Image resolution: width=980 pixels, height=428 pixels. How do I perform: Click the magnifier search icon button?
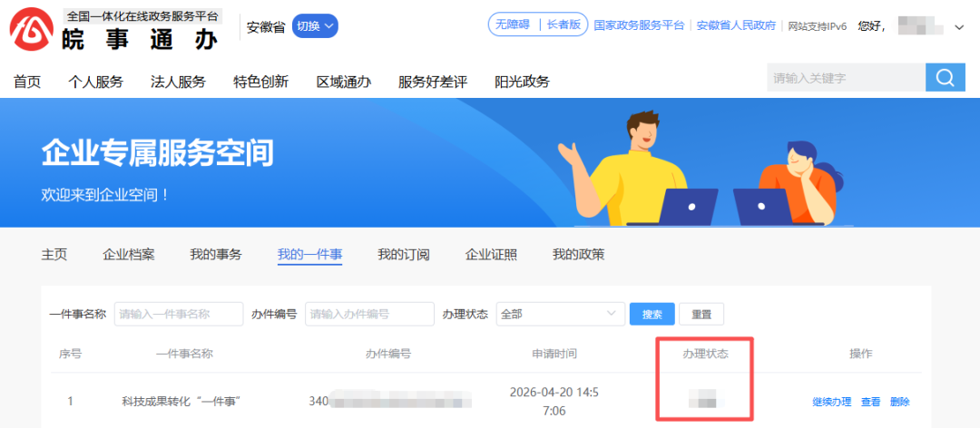point(945,78)
